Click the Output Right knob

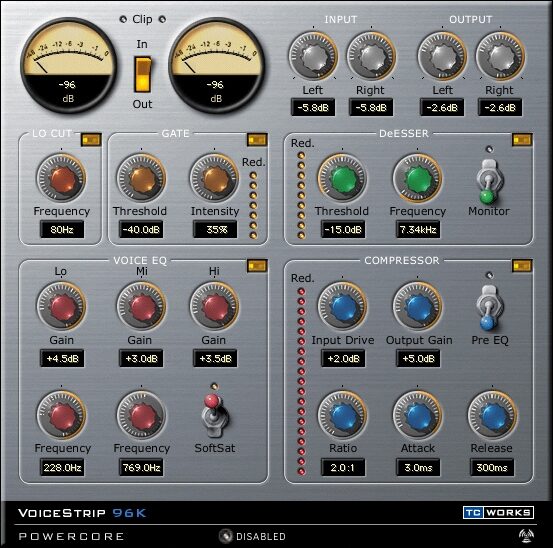[500, 56]
